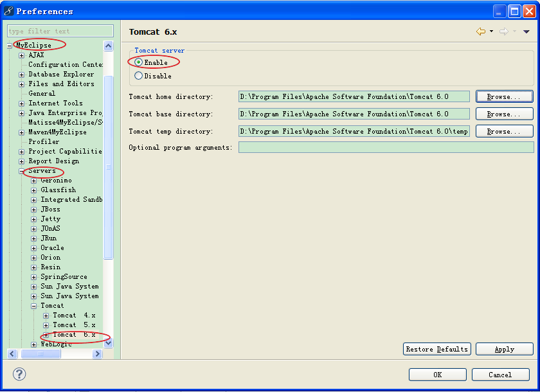Collapse the MyEclipse tree node
The image size is (540, 392).
click(x=10, y=46)
